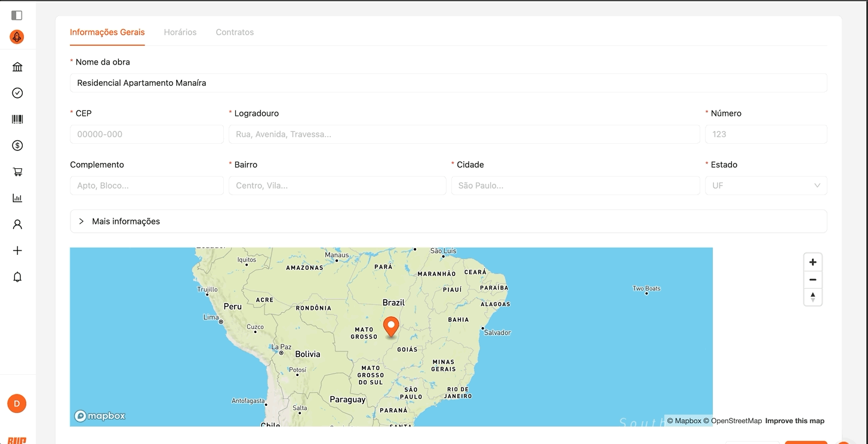The image size is (868, 444).
Task: Open the dollar coin sidebar icon
Action: 17,146
